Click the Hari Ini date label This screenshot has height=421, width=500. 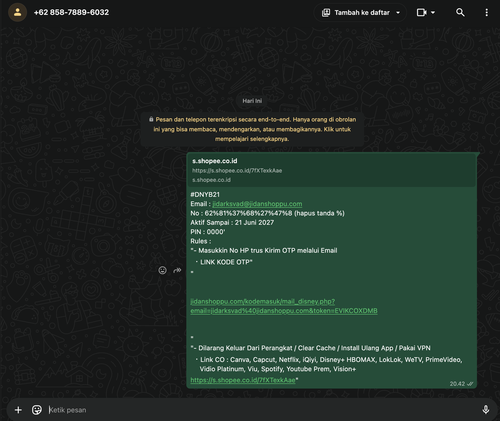coord(252,101)
